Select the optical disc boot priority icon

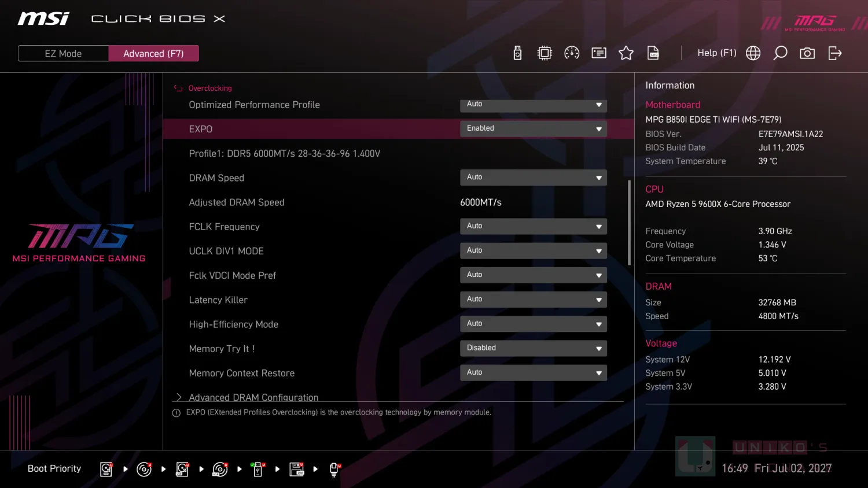(144, 469)
